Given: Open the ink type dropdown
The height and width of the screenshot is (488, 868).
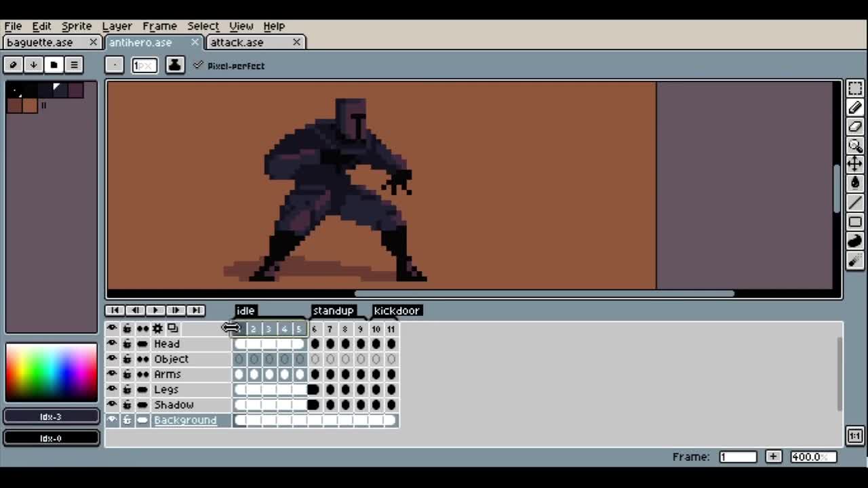Looking at the screenshot, I should point(174,65).
